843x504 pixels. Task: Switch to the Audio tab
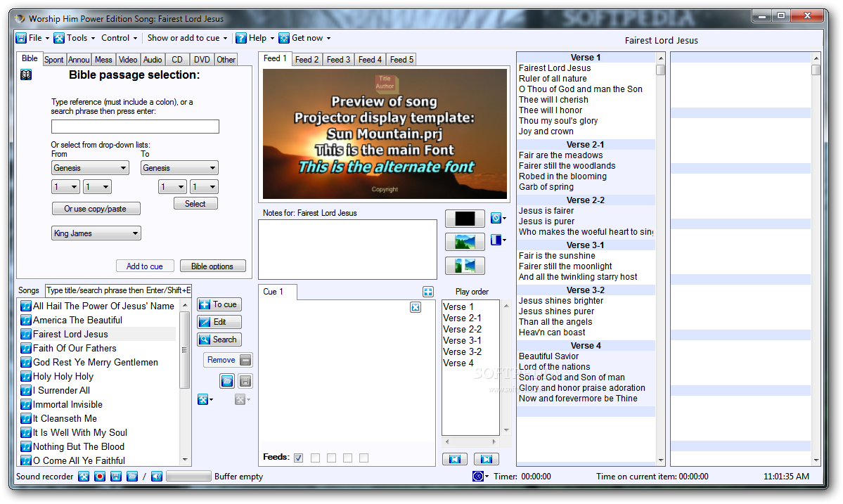pyautogui.click(x=153, y=60)
